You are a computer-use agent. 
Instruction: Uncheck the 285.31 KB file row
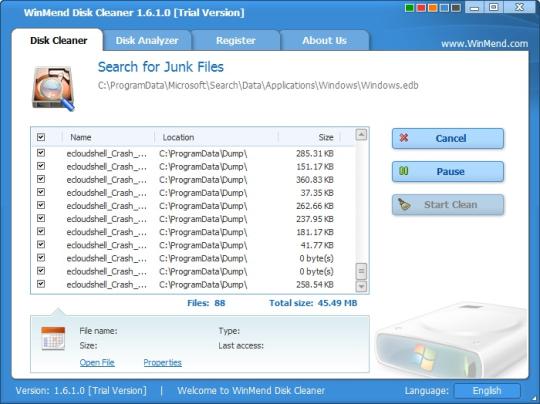click(41, 153)
